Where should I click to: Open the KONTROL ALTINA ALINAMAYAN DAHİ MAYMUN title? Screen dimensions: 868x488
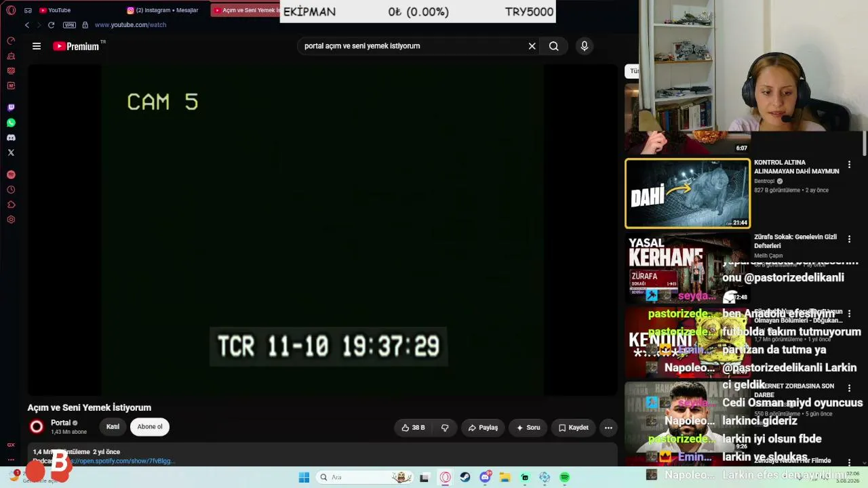[797, 167]
